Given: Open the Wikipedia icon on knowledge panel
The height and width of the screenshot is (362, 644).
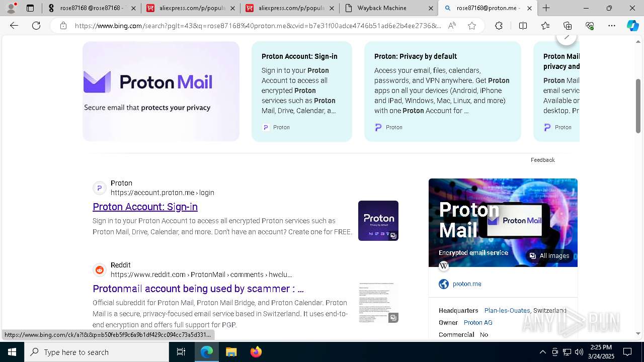Looking at the screenshot, I should pyautogui.click(x=444, y=266).
